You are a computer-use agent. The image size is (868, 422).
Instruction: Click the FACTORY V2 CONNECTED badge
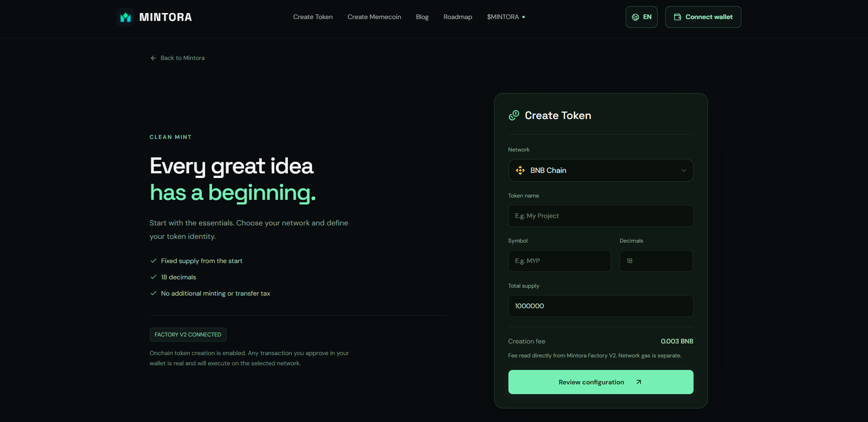pos(188,335)
